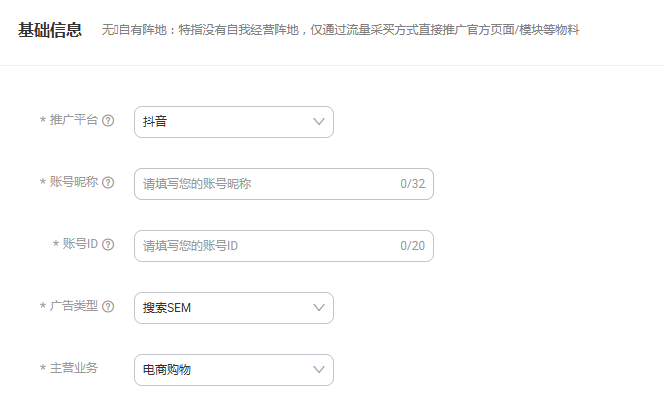This screenshot has width=665, height=417.
Task: Open the 主营业务 dropdown showing 电商购物
Action: point(234,370)
